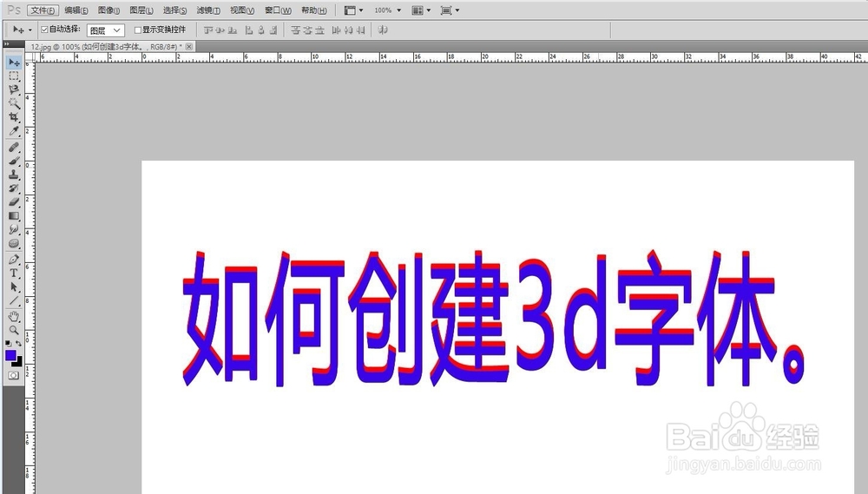Swap foreground and background colors
868x494 pixels.
(x=19, y=344)
